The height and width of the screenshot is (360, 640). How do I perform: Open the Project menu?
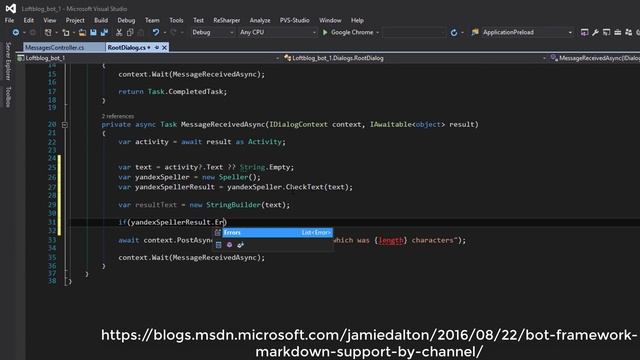coord(75,20)
